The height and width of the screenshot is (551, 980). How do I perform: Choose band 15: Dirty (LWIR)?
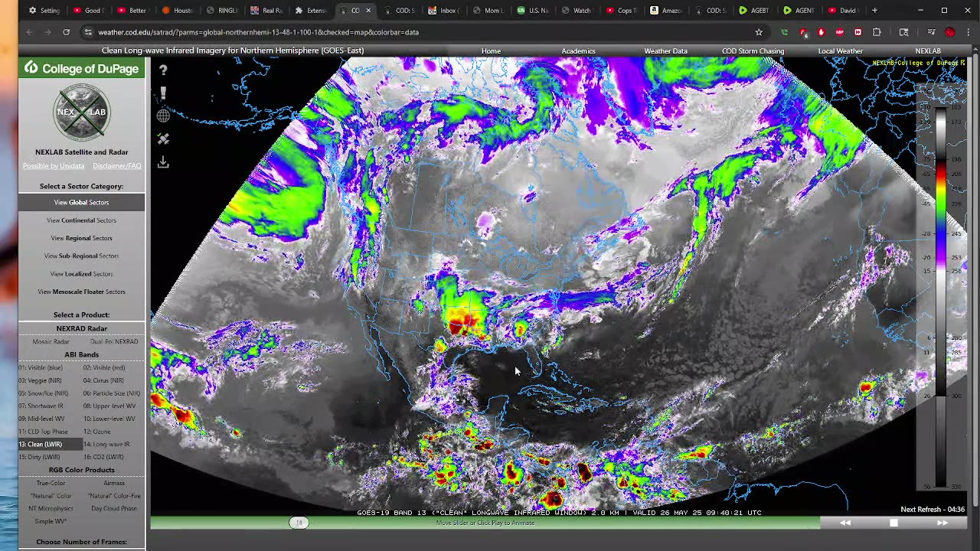point(40,457)
